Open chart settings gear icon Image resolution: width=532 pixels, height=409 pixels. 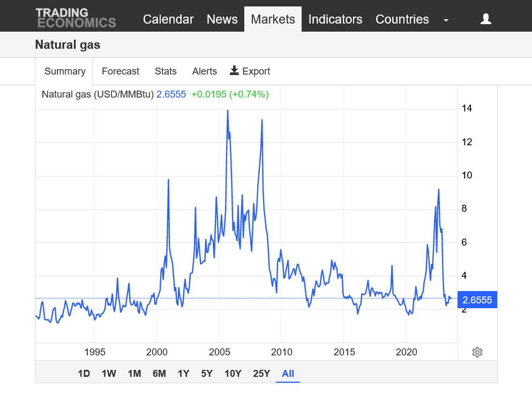(477, 352)
